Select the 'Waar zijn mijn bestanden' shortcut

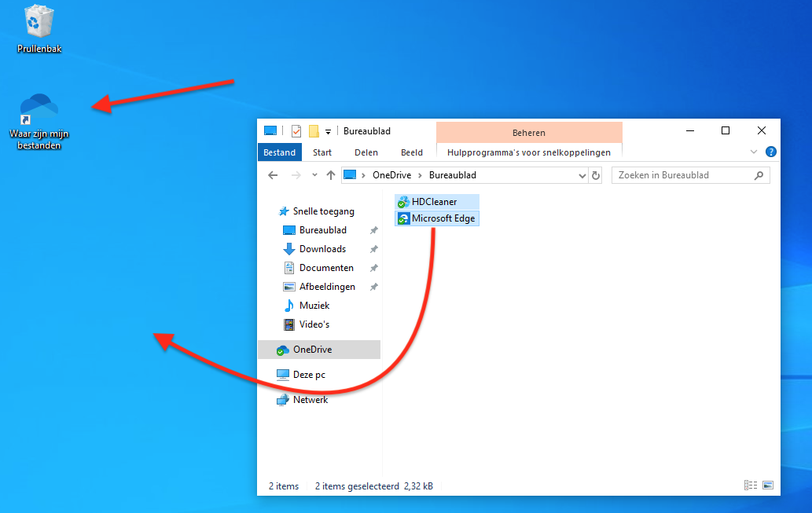[x=35, y=118]
